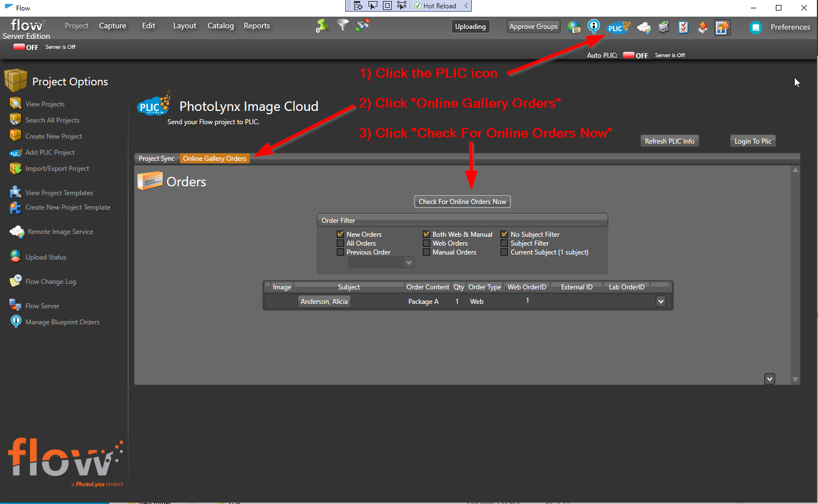This screenshot has width=818, height=504.
Task: Open the Catalog menu
Action: tap(221, 26)
